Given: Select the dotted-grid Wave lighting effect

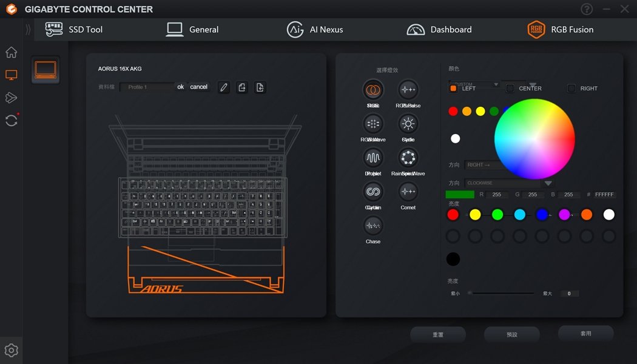Looking at the screenshot, I should pyautogui.click(x=373, y=124).
